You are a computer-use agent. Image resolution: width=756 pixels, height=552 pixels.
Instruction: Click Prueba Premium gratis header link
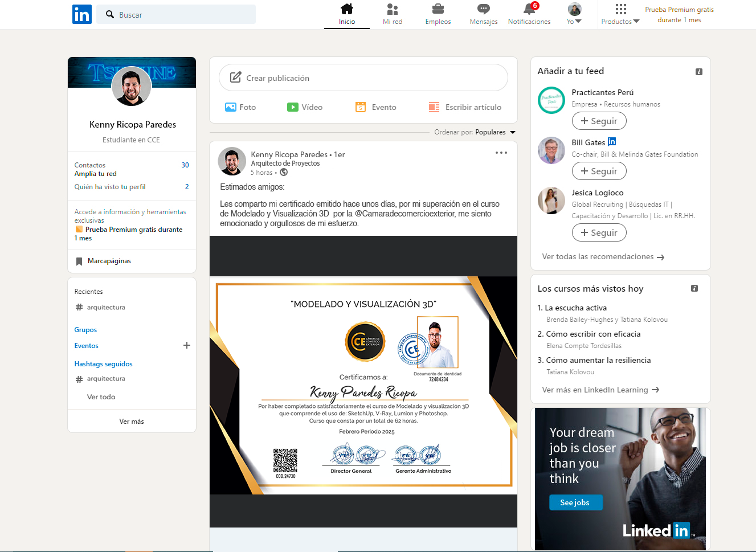point(679,15)
